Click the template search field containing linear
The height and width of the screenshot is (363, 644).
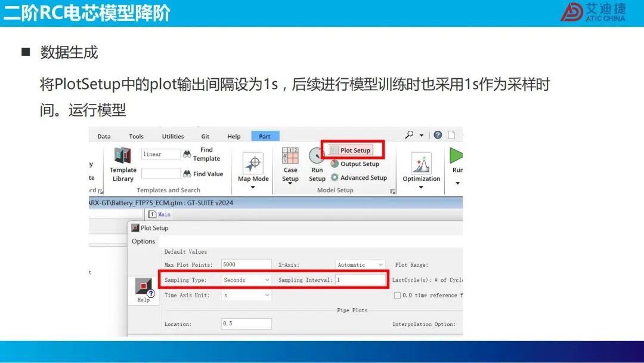[x=160, y=154]
